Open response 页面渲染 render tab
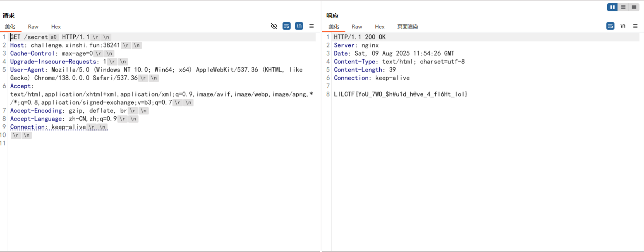 (x=407, y=27)
